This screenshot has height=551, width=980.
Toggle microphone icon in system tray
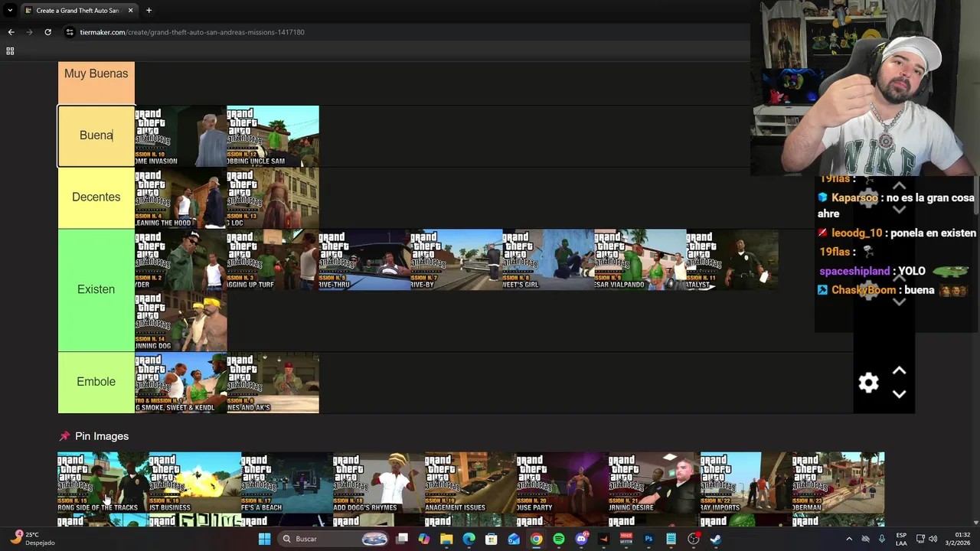(x=882, y=539)
